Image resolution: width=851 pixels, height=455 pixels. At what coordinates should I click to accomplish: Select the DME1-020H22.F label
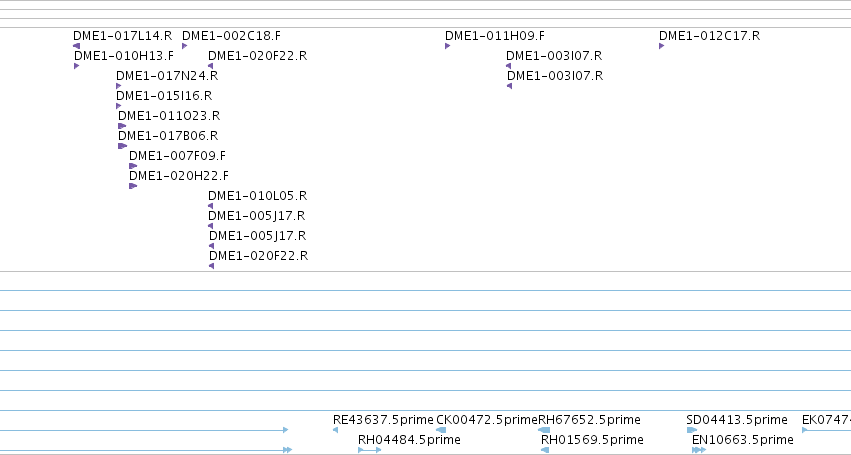click(179, 176)
